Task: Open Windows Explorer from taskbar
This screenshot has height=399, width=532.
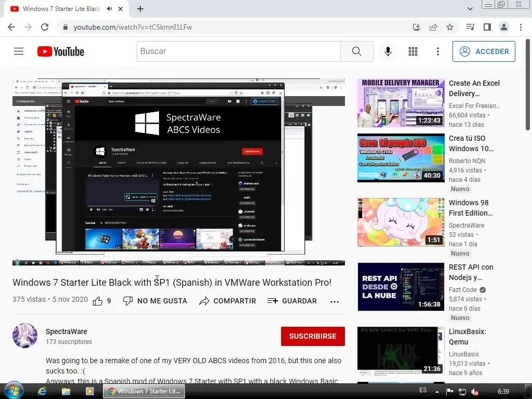Action: (66, 391)
